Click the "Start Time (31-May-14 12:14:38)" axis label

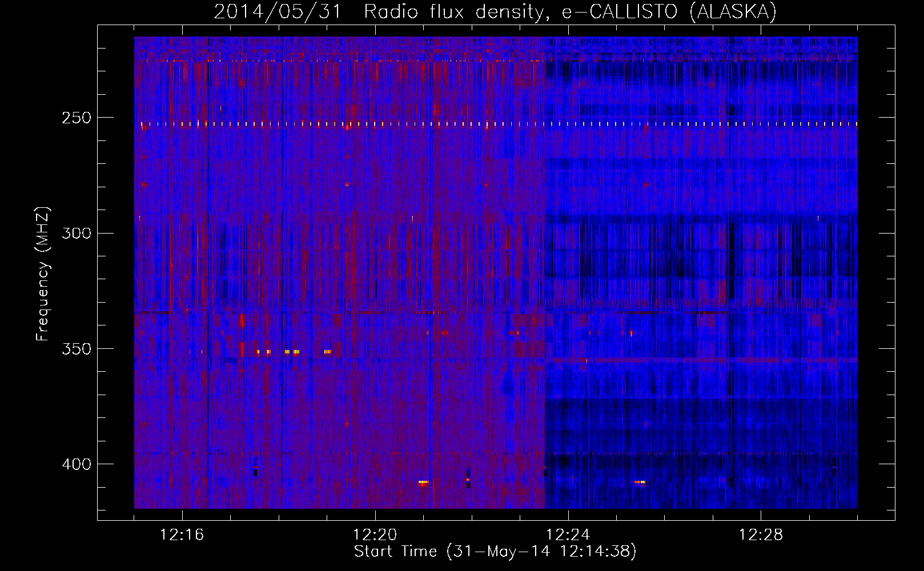(x=495, y=552)
